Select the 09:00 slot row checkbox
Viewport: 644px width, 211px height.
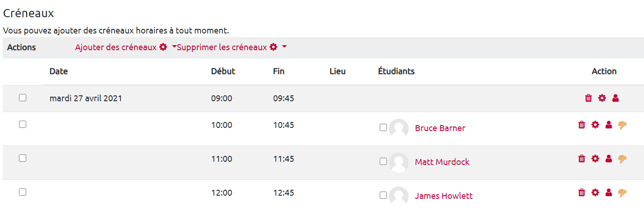23,98
